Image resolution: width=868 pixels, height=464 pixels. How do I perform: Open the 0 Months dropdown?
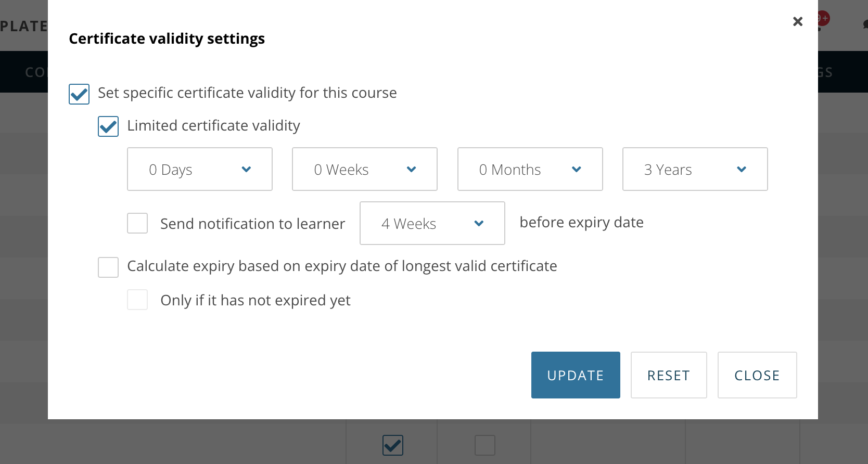(530, 169)
